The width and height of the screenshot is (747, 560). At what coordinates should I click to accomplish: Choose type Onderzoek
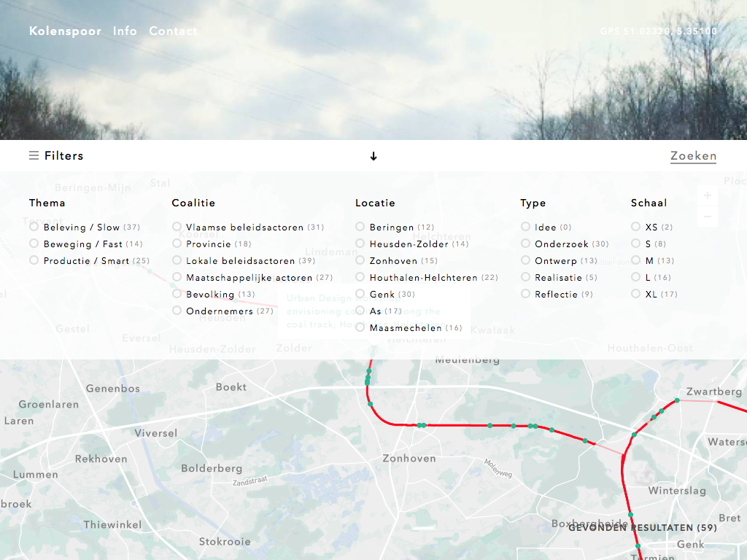(565, 244)
